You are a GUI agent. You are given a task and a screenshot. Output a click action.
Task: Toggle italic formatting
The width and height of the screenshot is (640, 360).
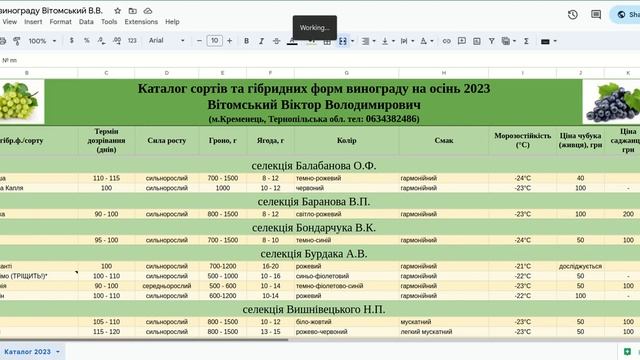(261, 41)
